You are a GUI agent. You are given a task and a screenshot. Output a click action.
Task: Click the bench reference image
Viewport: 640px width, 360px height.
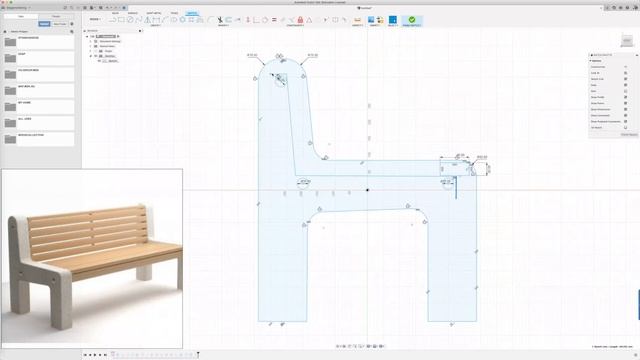[92, 258]
